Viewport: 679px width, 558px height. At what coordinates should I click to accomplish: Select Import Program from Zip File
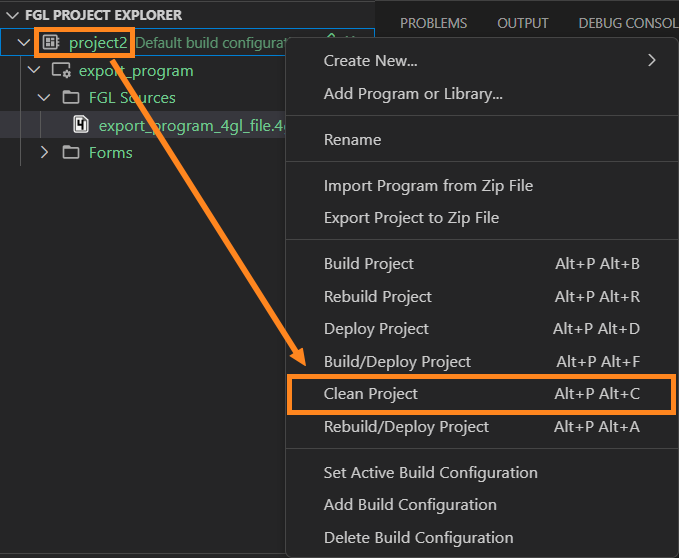click(428, 186)
